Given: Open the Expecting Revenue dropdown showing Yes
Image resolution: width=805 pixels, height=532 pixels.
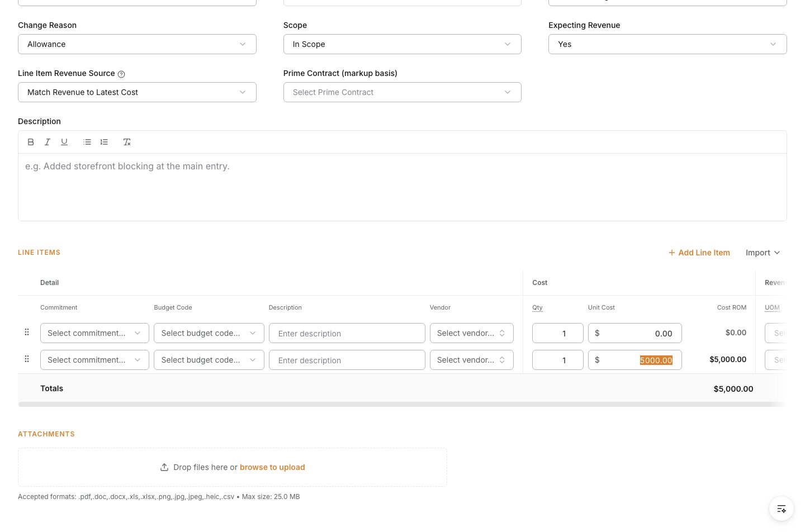Looking at the screenshot, I should click(667, 44).
